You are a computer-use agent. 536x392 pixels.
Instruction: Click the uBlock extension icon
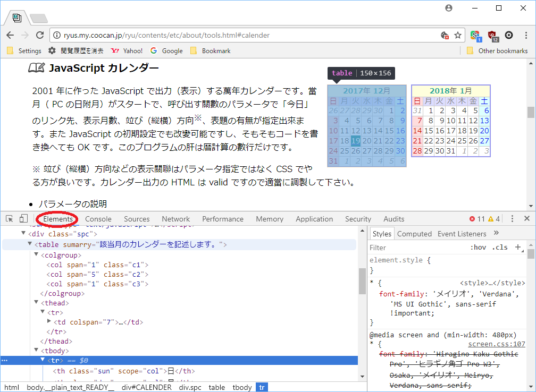[x=492, y=35]
